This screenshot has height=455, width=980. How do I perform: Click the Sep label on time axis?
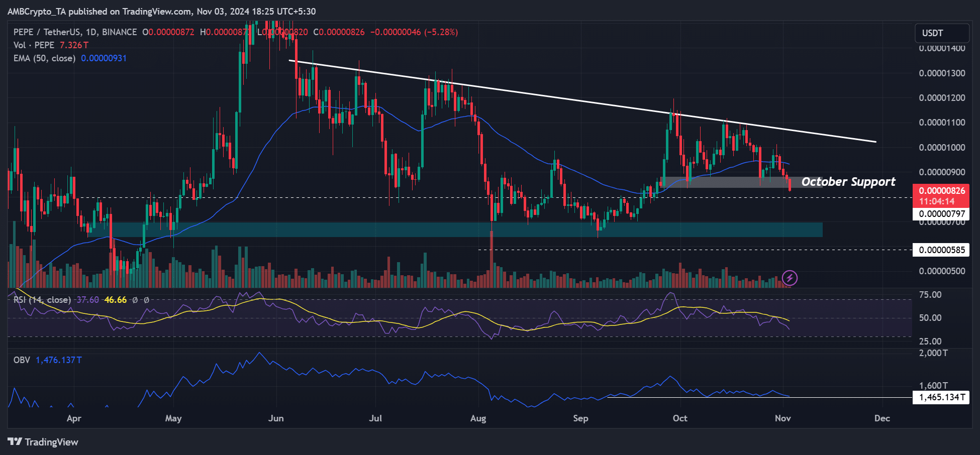pyautogui.click(x=580, y=418)
